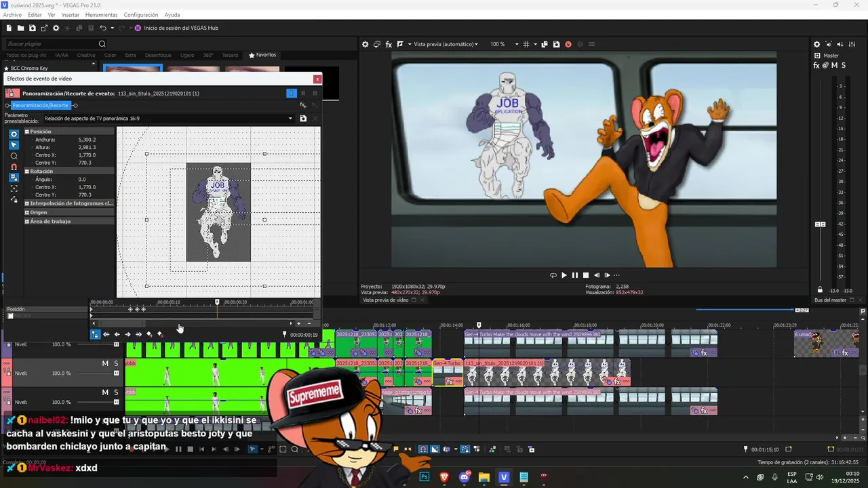Click the Anchura value 5,300.2

pos(87,140)
